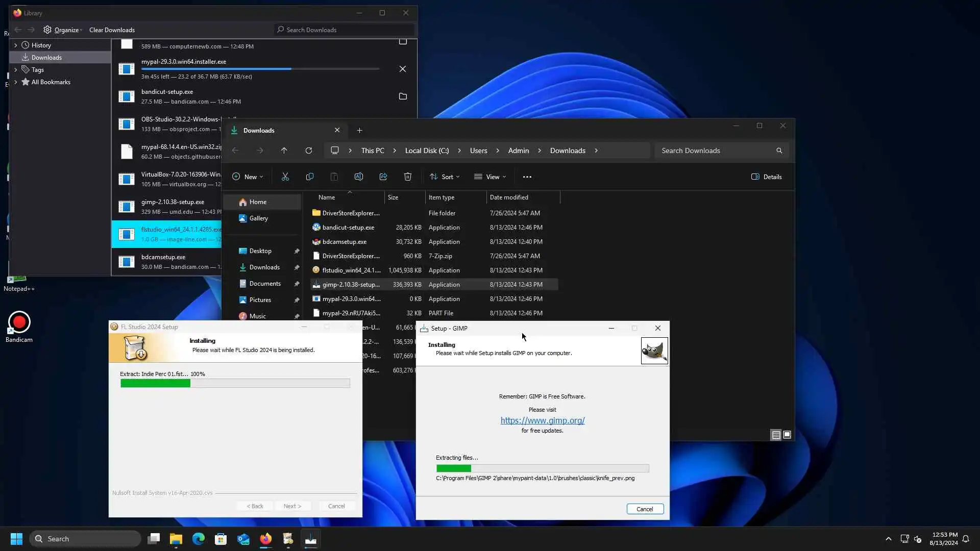The width and height of the screenshot is (980, 551).
Task: Click the Cut scissors icon in Explorer toolbar
Action: click(285, 177)
